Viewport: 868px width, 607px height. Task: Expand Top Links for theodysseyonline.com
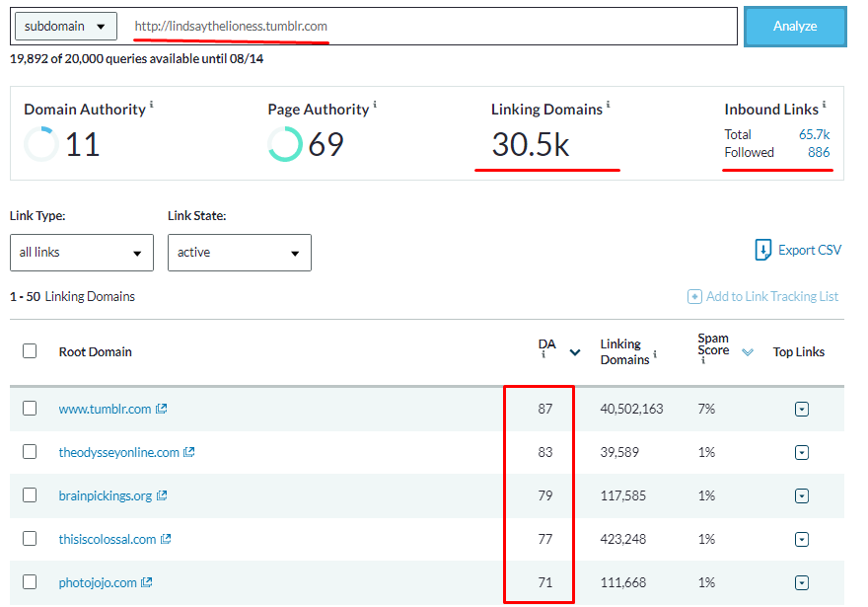click(802, 452)
